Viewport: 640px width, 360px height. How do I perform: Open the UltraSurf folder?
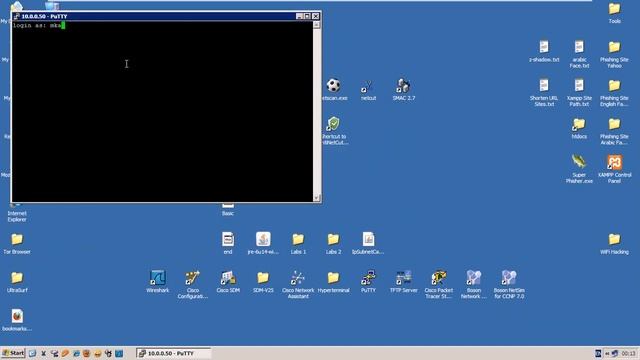[x=17, y=281]
